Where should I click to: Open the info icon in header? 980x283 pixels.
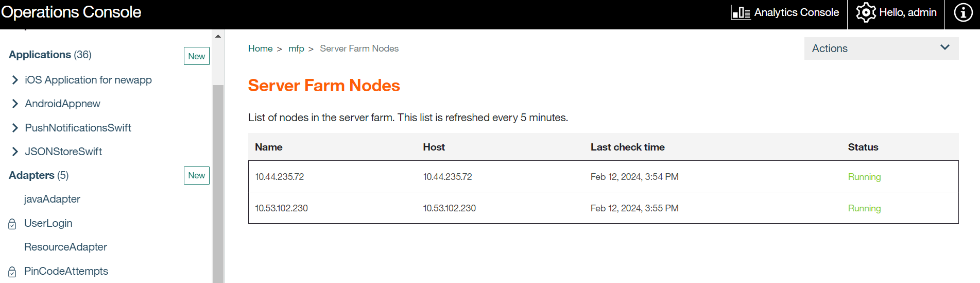963,12
